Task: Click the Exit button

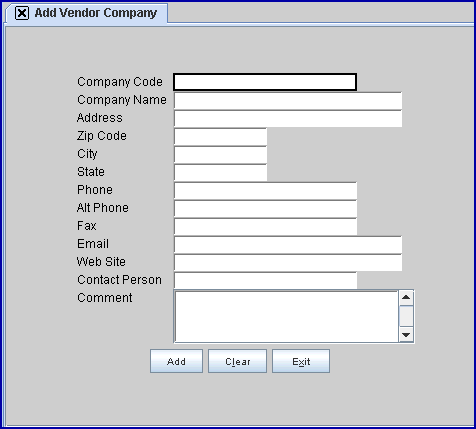Action: click(x=301, y=361)
